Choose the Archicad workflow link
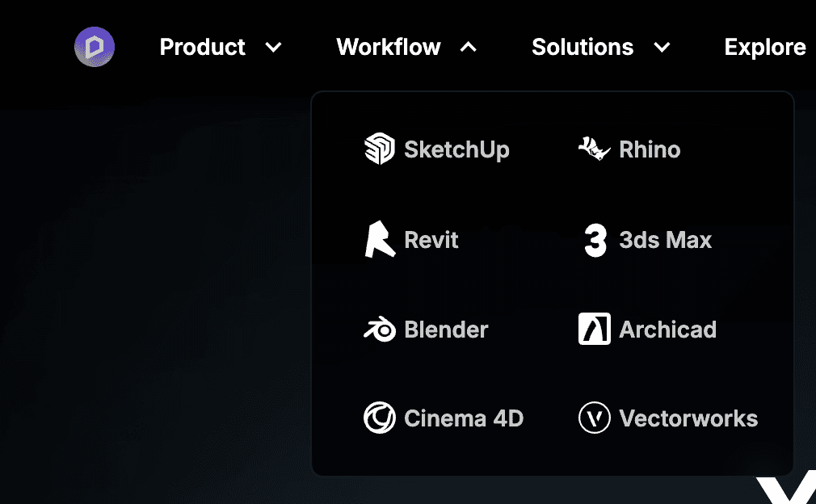The image size is (816, 504). click(647, 330)
